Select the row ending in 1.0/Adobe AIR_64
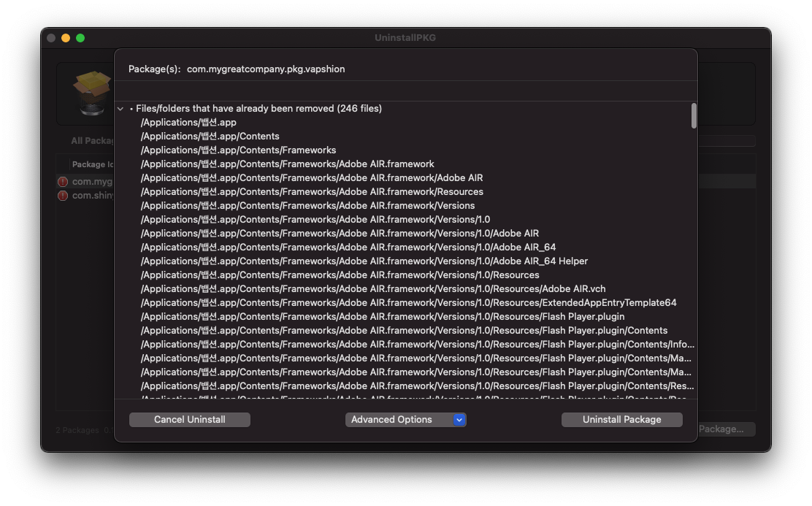 (405, 248)
